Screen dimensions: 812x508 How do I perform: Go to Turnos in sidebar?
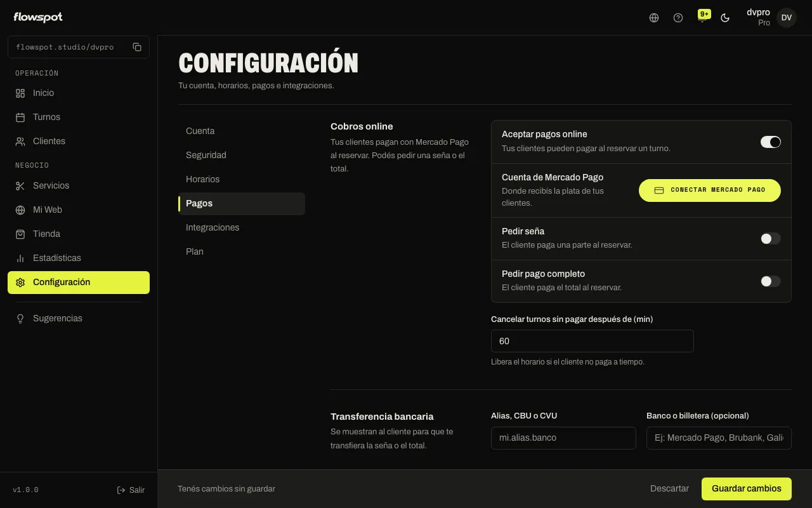point(79,117)
